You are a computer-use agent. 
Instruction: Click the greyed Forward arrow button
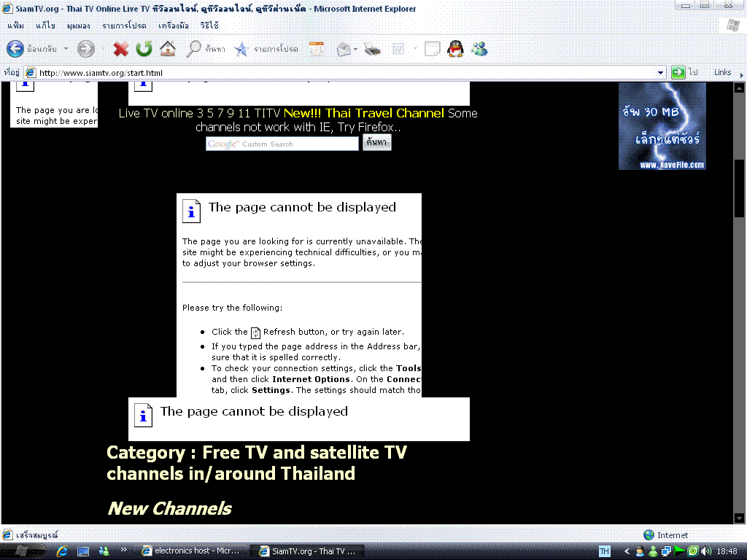pos(86,49)
